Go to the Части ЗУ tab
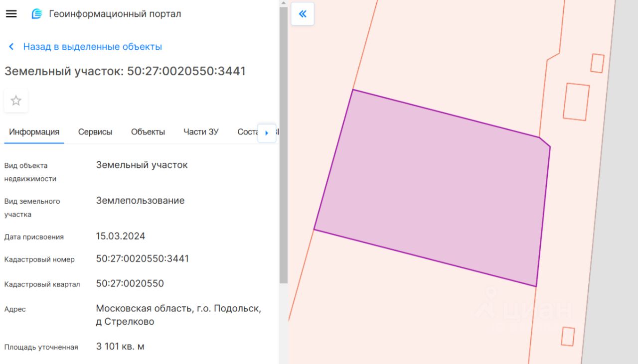 coord(201,132)
